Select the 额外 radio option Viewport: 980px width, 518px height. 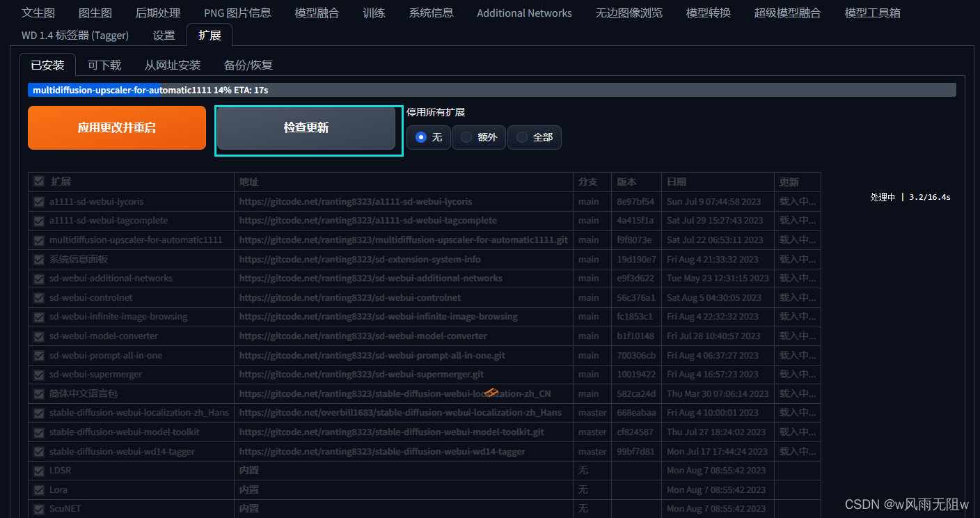pos(479,137)
